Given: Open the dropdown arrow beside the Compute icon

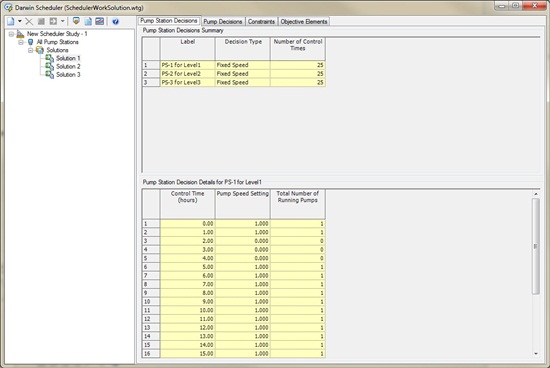Looking at the screenshot, I should pos(62,21).
